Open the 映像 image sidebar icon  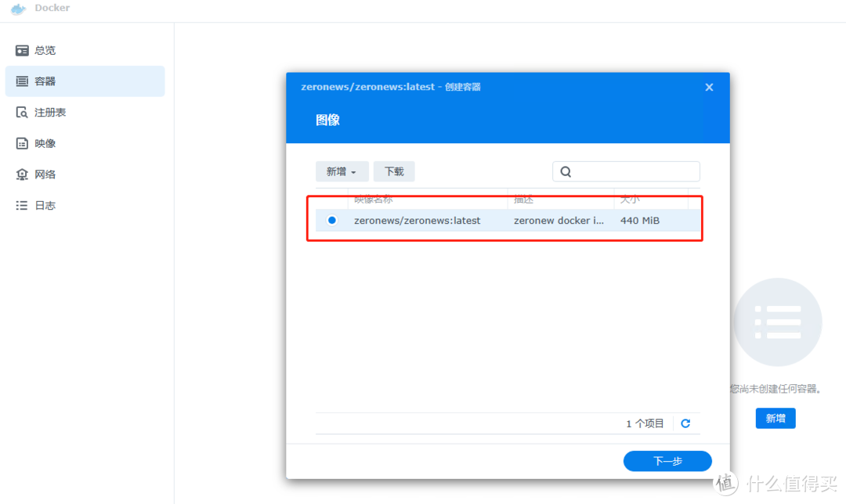[x=22, y=142]
